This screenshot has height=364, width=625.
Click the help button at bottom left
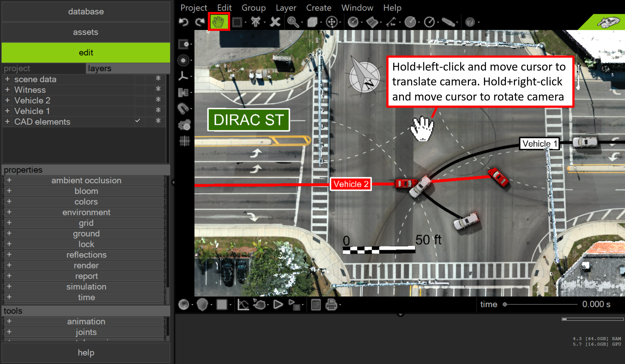click(86, 353)
